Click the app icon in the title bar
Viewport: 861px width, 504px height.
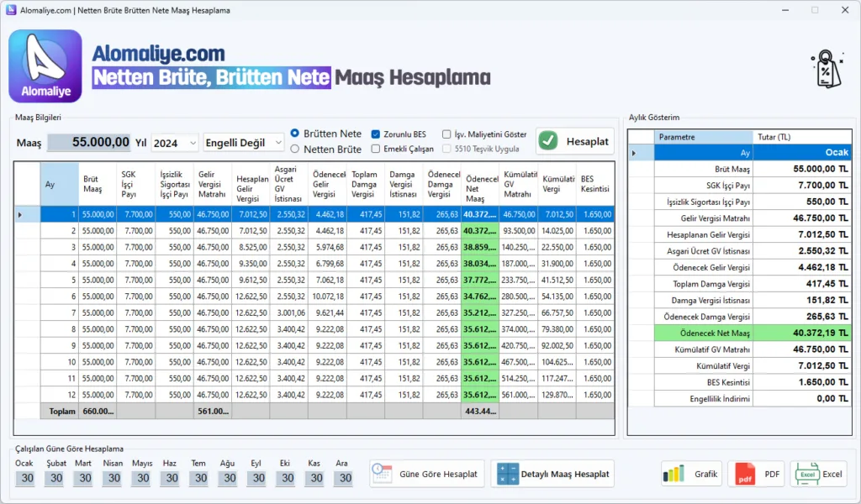click(x=11, y=10)
